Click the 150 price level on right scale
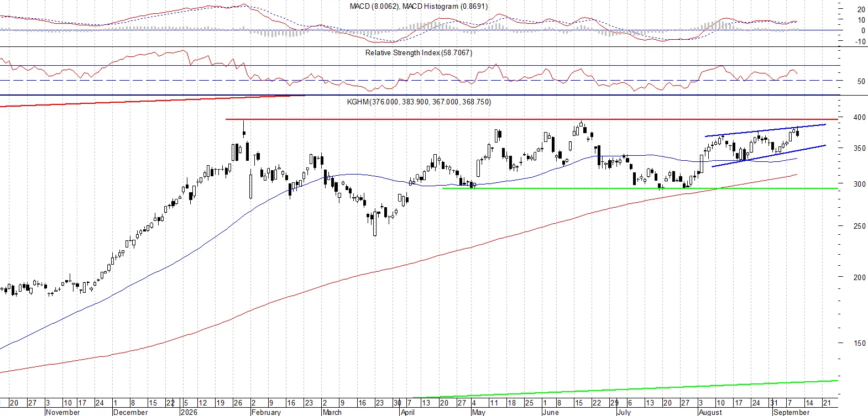 point(860,343)
